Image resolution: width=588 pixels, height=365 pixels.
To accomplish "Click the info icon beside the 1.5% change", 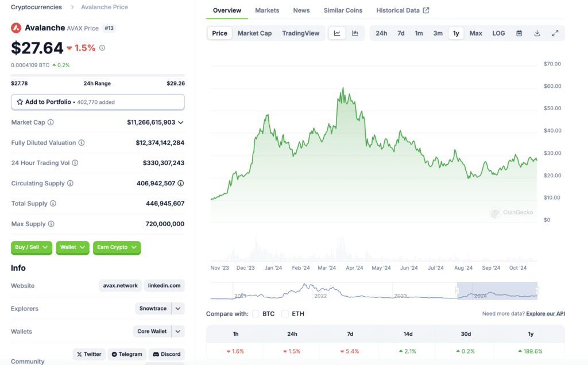I will click(102, 48).
